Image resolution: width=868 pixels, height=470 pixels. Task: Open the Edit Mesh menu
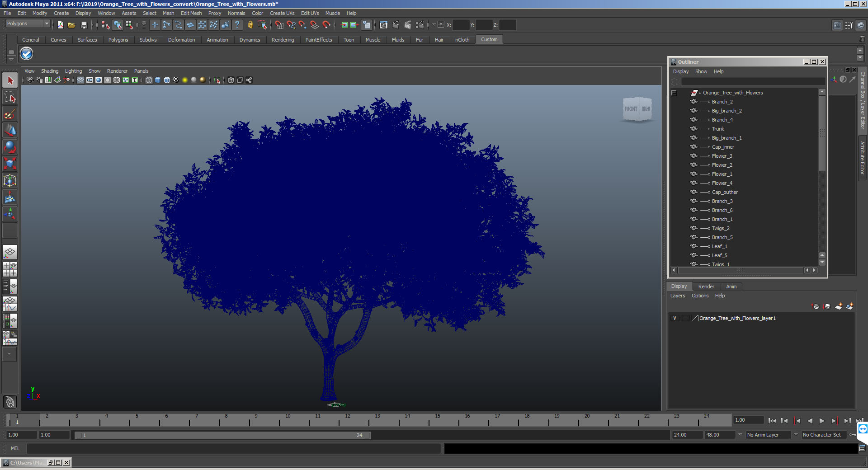(x=191, y=13)
